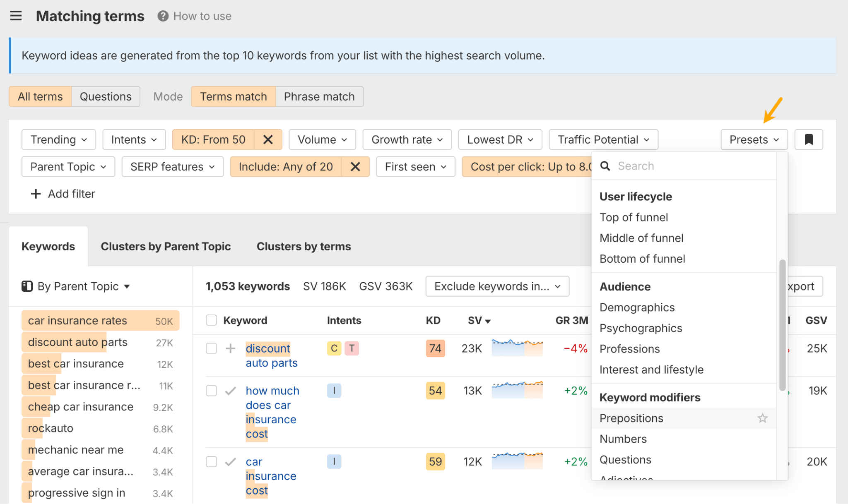Check the 'discount auto parts' row checkbox
The width and height of the screenshot is (848, 504).
211,348
